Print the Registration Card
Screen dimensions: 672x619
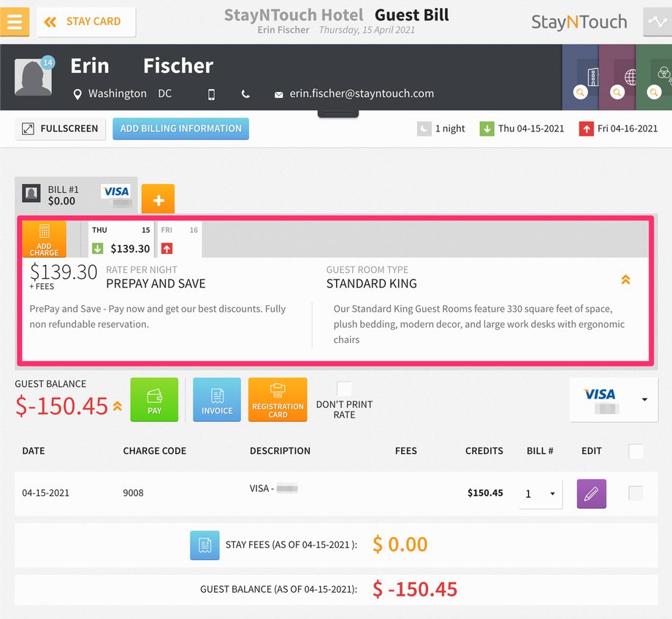click(278, 400)
